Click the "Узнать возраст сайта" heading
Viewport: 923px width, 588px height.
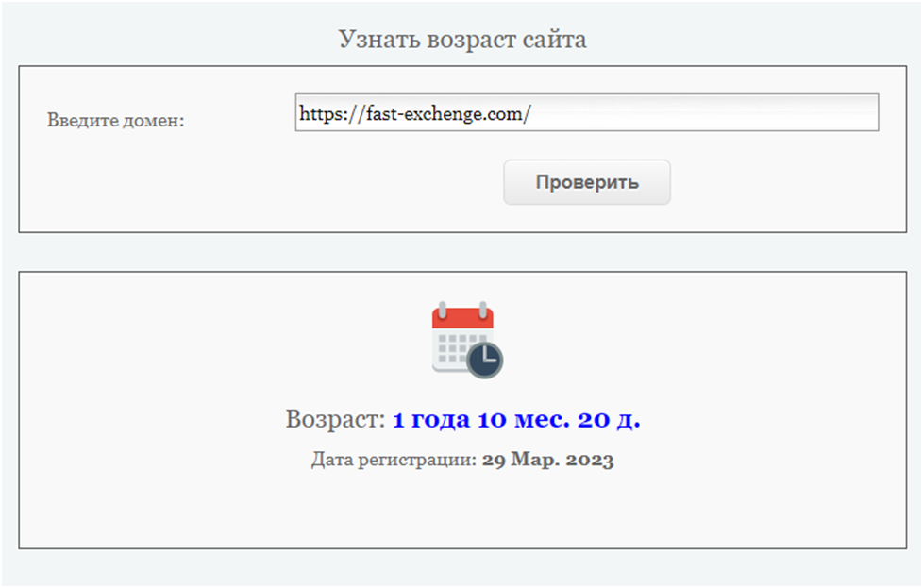coord(462,40)
